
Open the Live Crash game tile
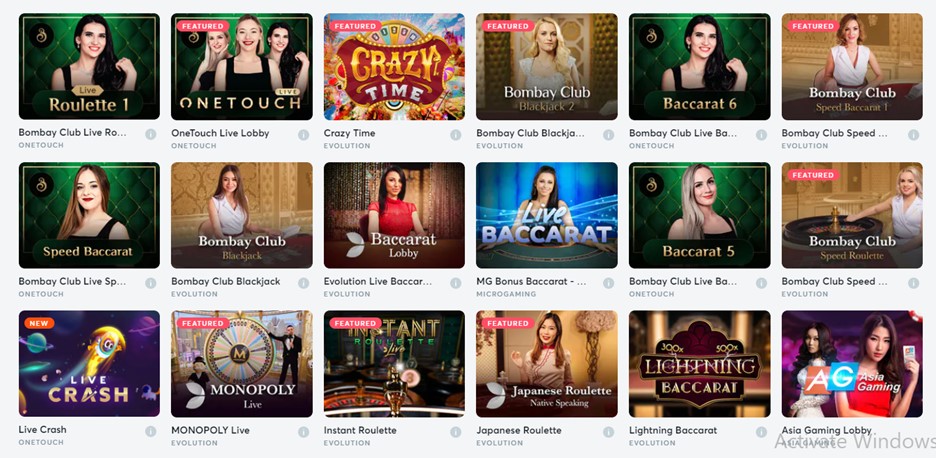pyautogui.click(x=89, y=364)
